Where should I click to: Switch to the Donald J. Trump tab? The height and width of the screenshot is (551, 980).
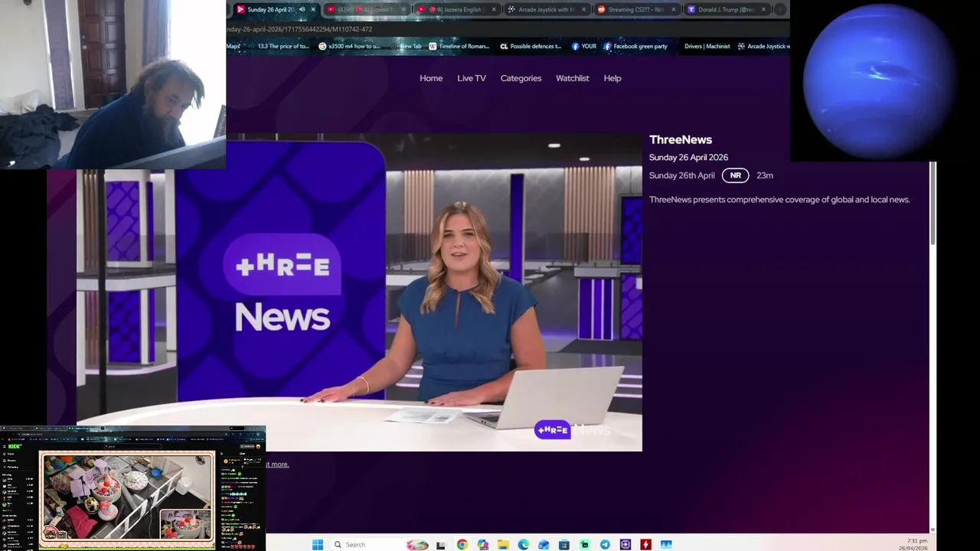coord(727,10)
